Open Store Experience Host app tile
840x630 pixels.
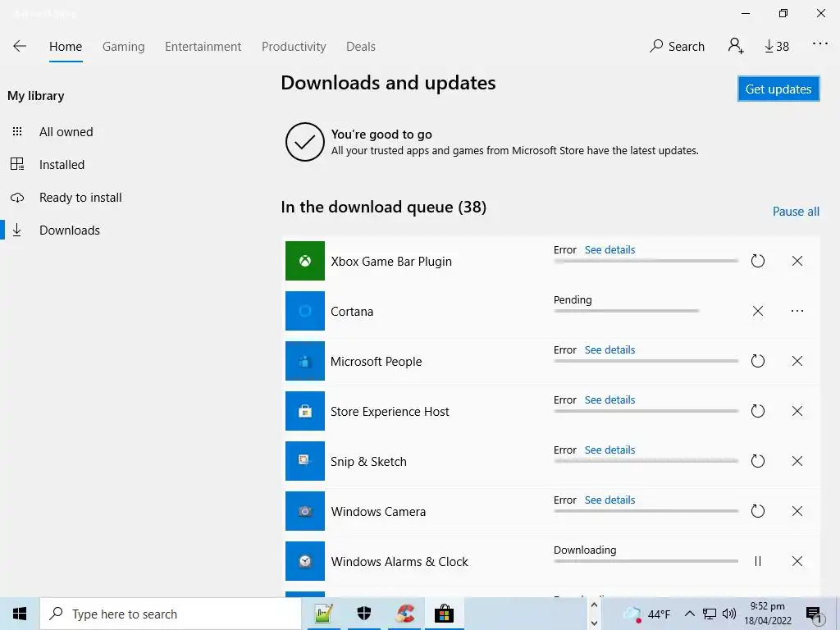coord(305,411)
